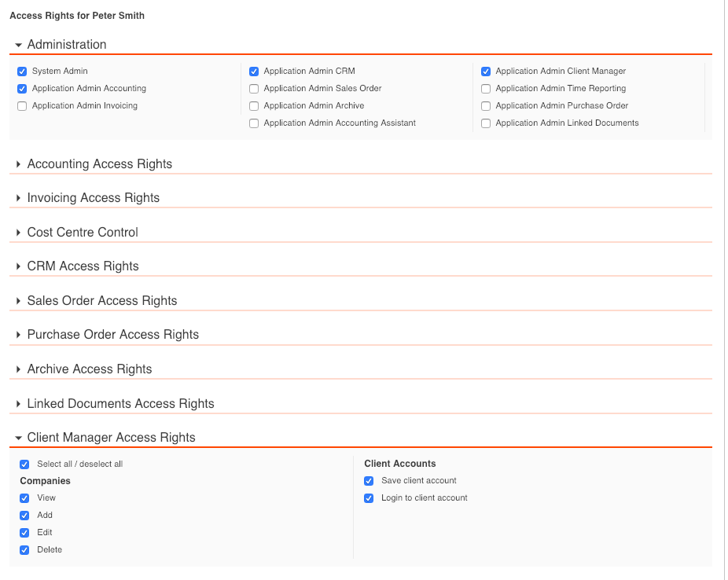This screenshot has height=580, width=728.
Task: Enable Application Admin Archive checkbox
Action: pos(254,106)
